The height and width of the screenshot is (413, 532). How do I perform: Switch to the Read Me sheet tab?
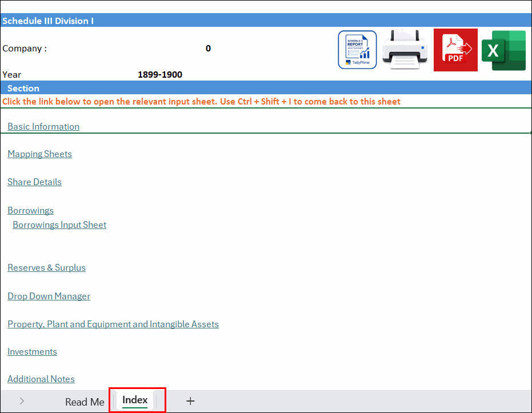click(x=85, y=402)
